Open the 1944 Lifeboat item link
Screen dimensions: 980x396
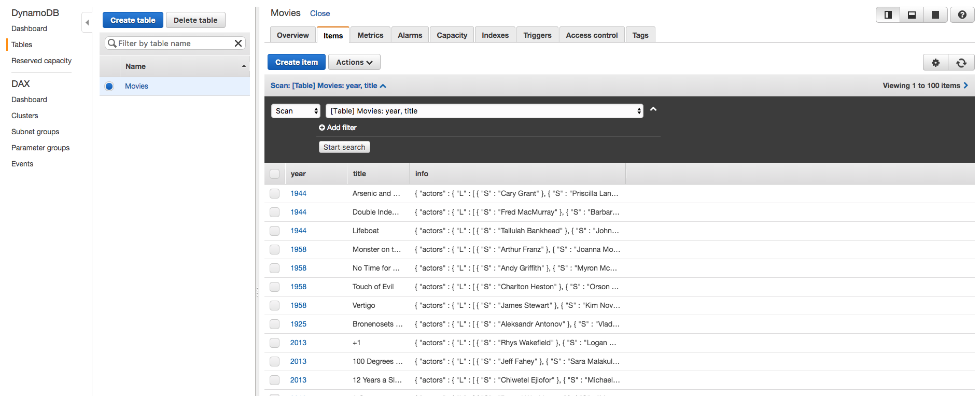[x=298, y=231]
